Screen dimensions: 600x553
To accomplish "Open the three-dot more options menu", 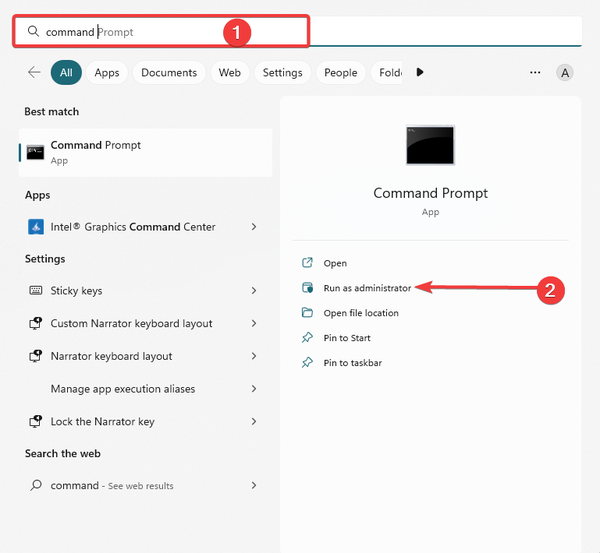I will tap(535, 72).
